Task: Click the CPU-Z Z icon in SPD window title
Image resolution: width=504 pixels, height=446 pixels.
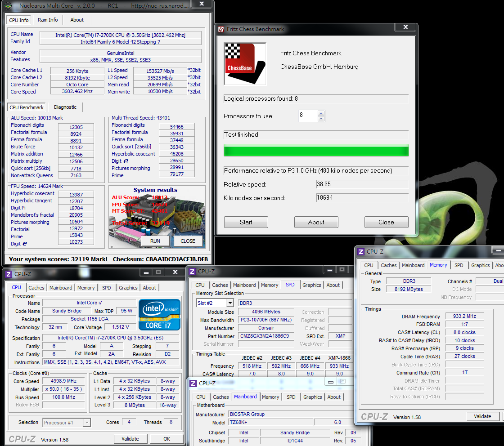Action: [x=192, y=271]
